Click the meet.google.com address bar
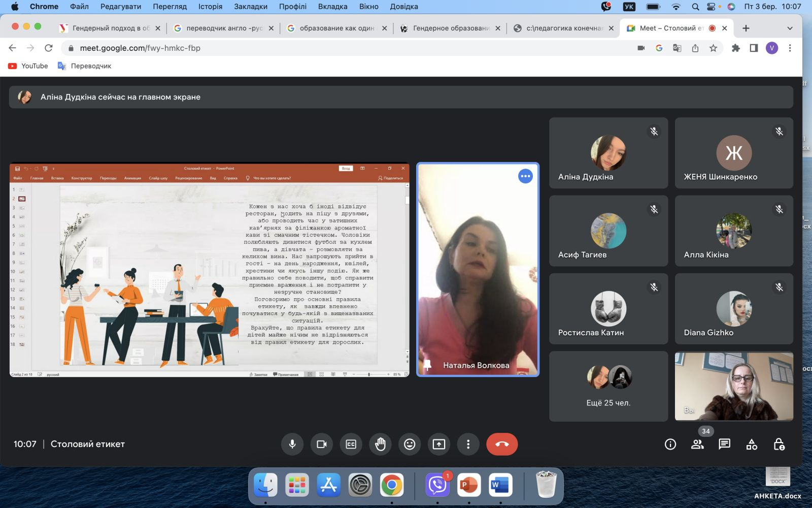 click(x=350, y=48)
